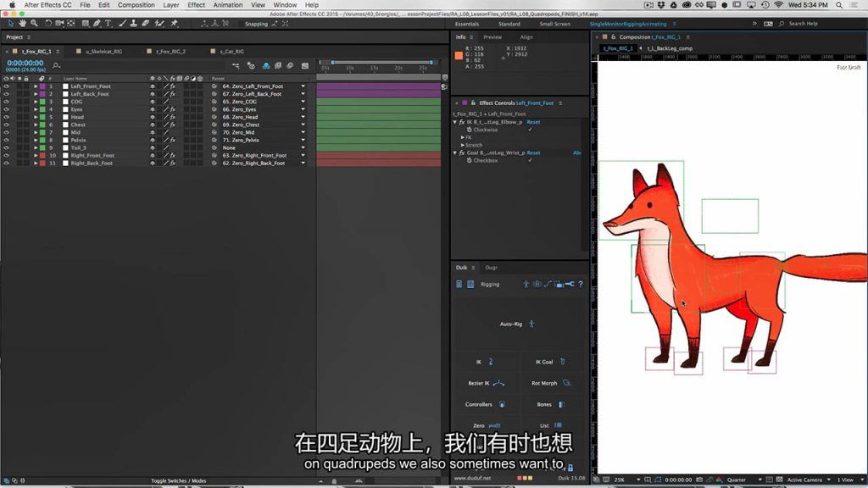Select the Rotation tool
The width and height of the screenshot is (868, 488).
48,23
